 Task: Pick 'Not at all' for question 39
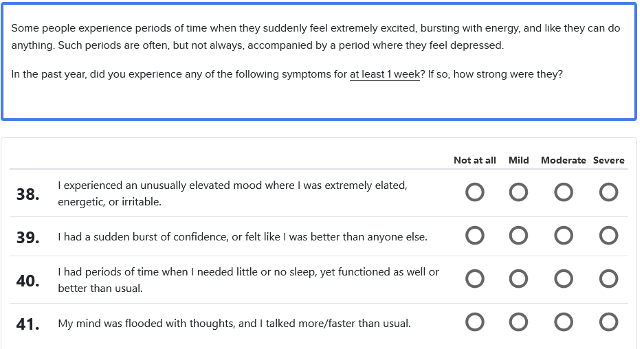click(x=475, y=236)
